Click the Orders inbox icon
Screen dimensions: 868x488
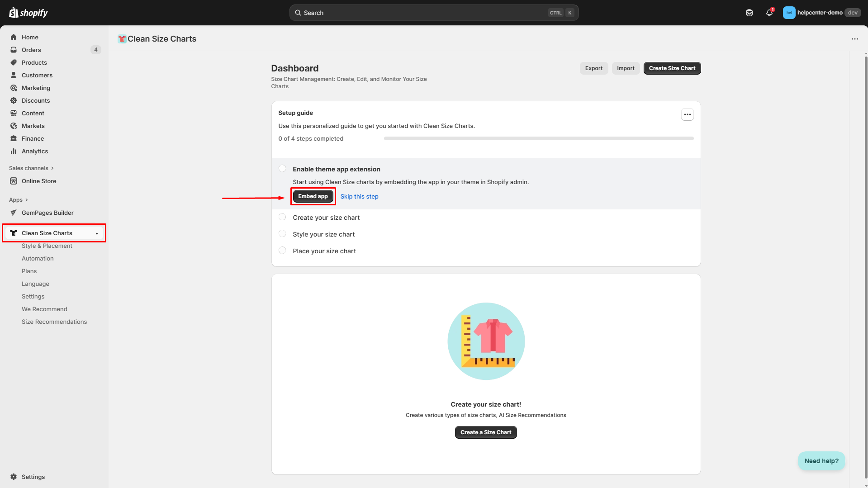coord(14,50)
